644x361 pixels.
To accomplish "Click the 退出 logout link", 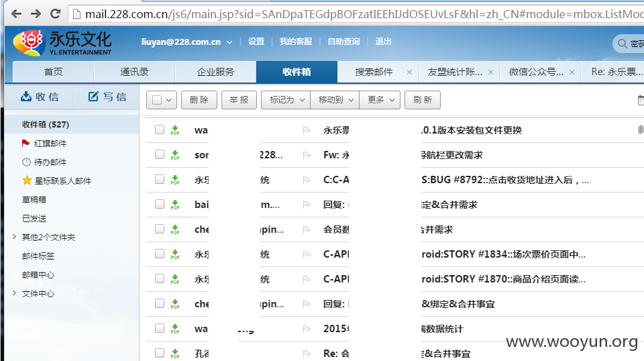I will (383, 42).
